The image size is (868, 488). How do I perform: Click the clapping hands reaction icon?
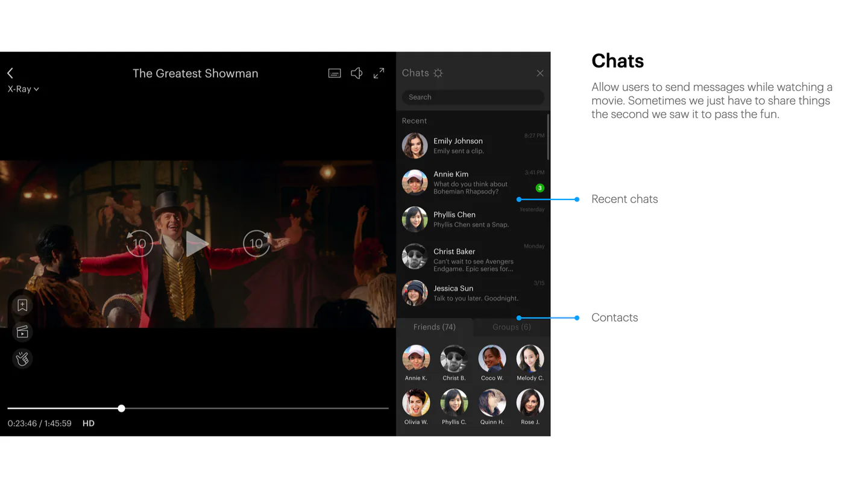coord(22,359)
